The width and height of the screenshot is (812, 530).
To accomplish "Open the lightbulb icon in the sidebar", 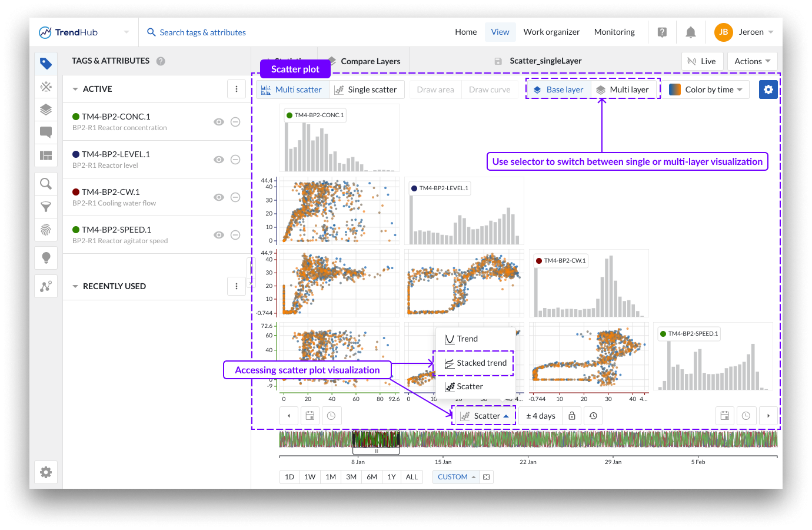I will (x=46, y=258).
